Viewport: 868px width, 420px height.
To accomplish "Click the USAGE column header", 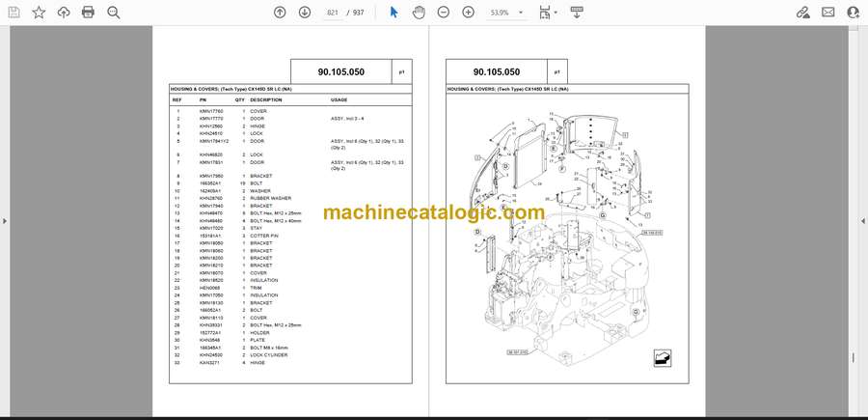I will (339, 100).
